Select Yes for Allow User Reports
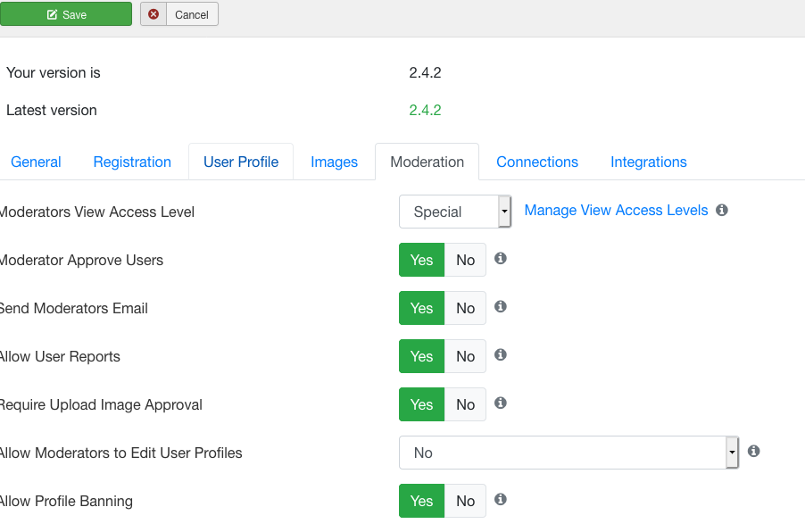The height and width of the screenshot is (532, 805). 421,356
